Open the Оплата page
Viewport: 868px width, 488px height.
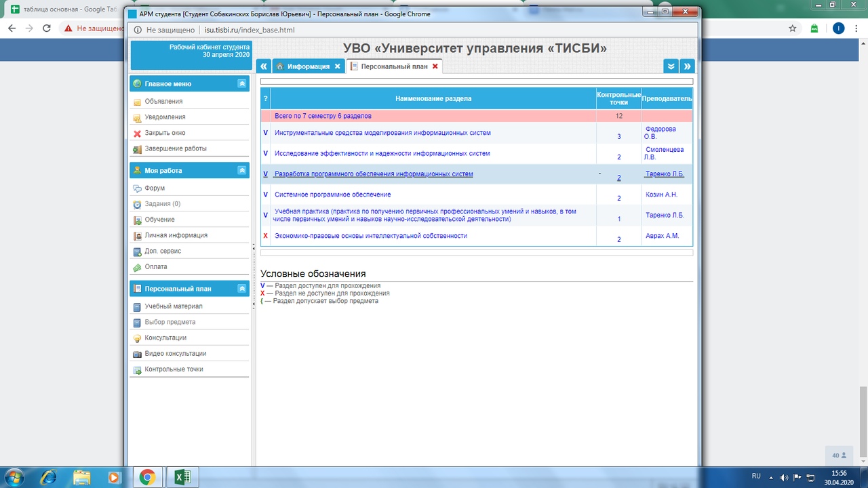(155, 267)
